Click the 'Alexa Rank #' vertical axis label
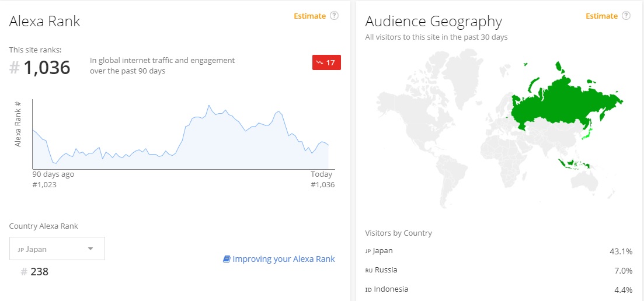 pos(18,124)
